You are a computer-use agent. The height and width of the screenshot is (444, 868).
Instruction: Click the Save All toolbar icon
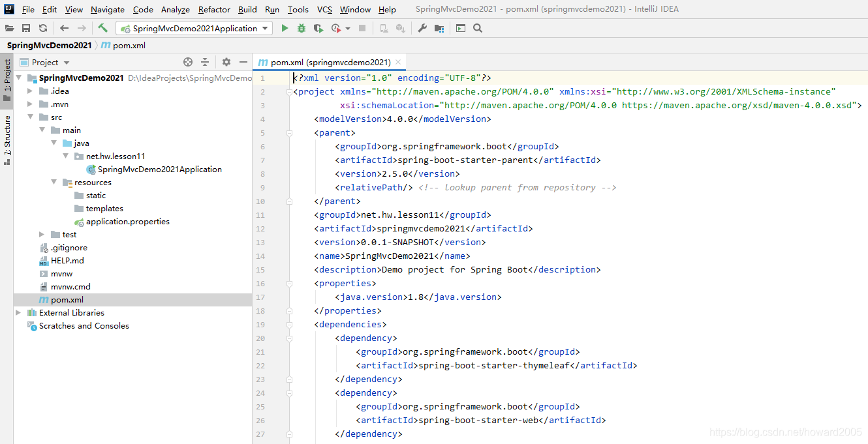tap(26, 28)
